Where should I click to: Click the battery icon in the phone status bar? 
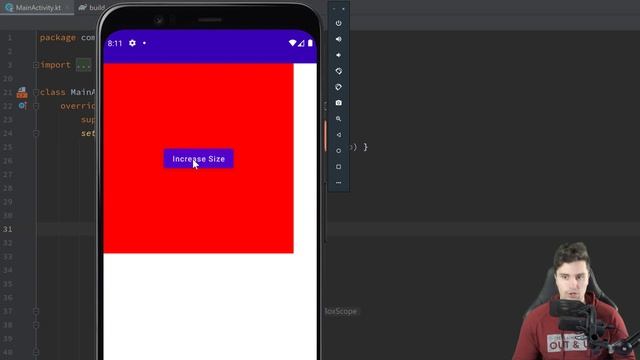(x=310, y=43)
